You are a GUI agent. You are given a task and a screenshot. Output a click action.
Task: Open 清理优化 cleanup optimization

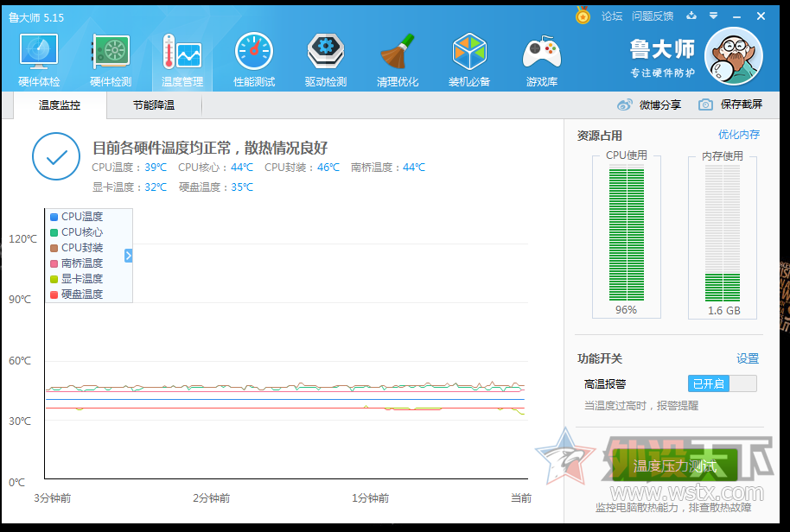(398, 60)
